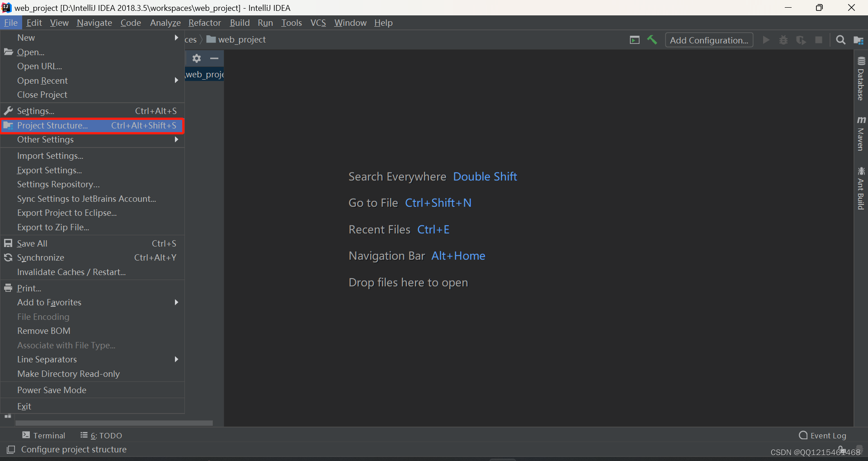Choose Export Project to Eclipse
This screenshot has width=868, height=461.
(x=92, y=213)
